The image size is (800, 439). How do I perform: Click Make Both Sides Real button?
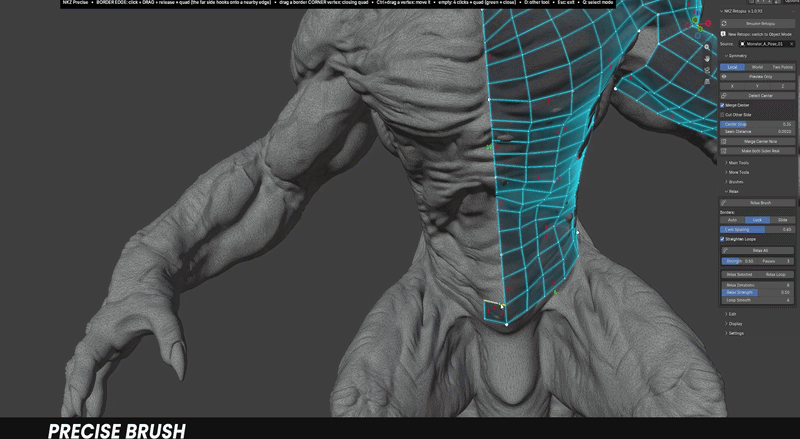tap(757, 151)
